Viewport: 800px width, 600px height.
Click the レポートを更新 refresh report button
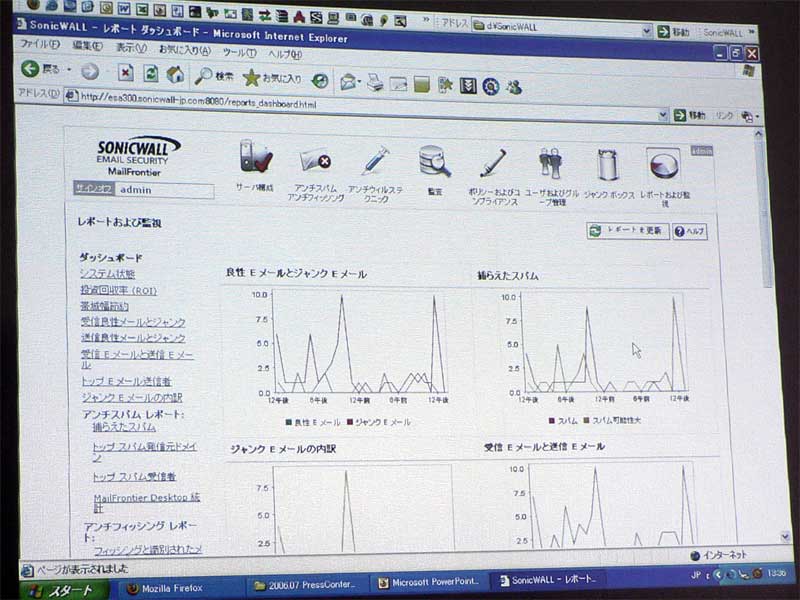628,231
